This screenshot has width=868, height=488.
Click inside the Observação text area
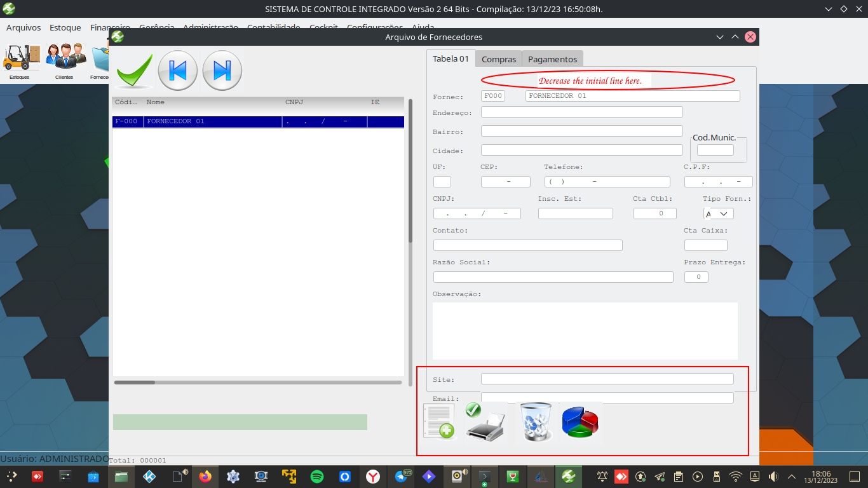585,331
